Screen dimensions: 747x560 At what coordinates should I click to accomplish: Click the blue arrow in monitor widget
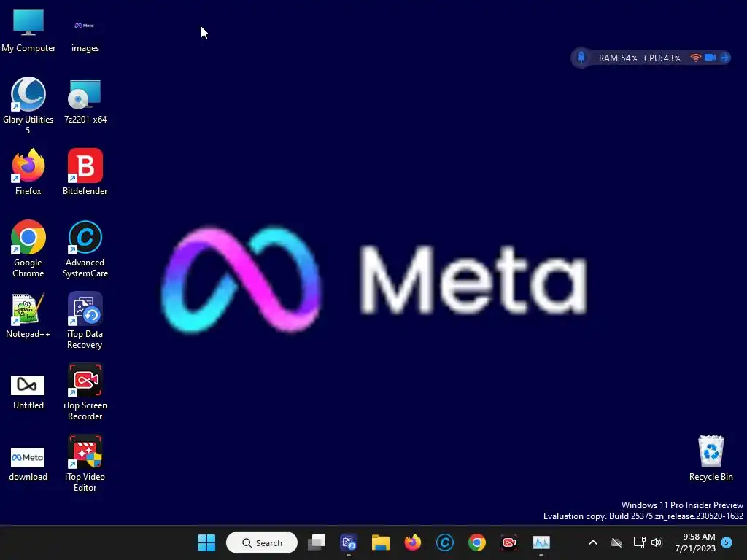[724, 58]
